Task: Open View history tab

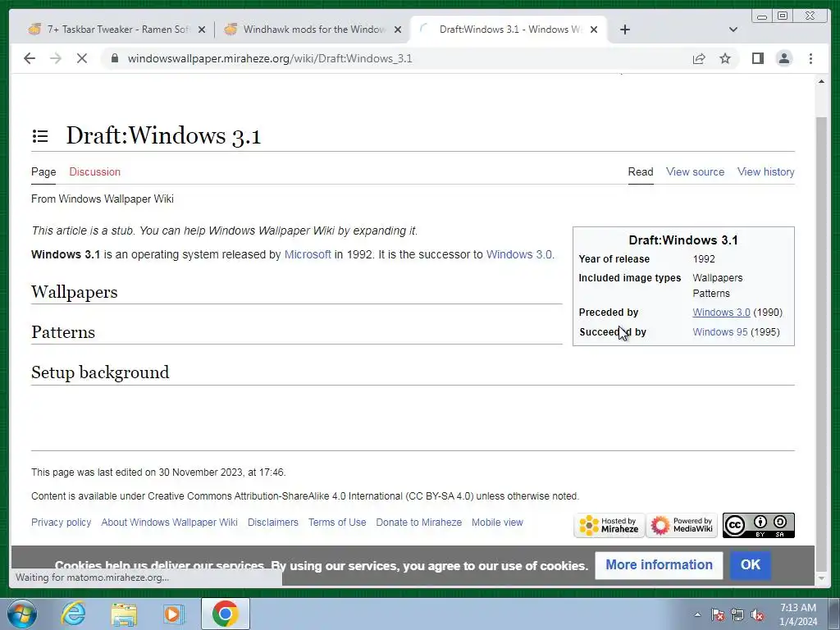Action: tap(765, 172)
